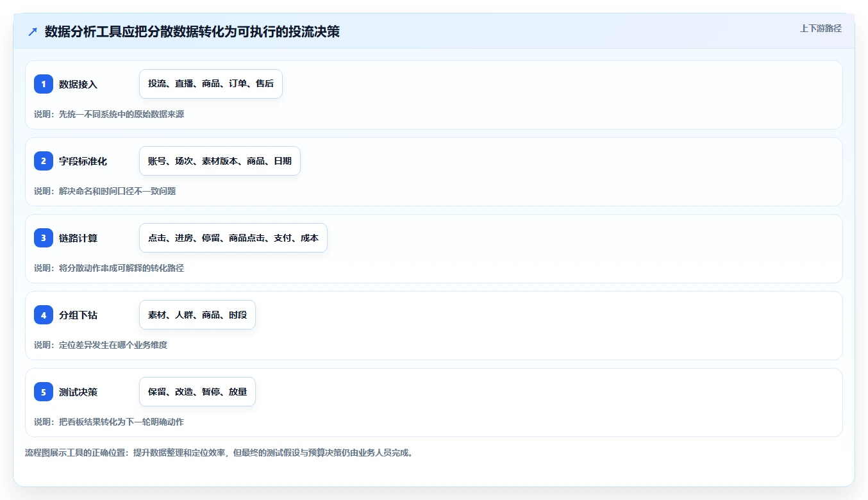868x500 pixels.
Task: Click the 点击、进房、停留、商品点击、支付、成本 chip
Action: click(x=233, y=238)
